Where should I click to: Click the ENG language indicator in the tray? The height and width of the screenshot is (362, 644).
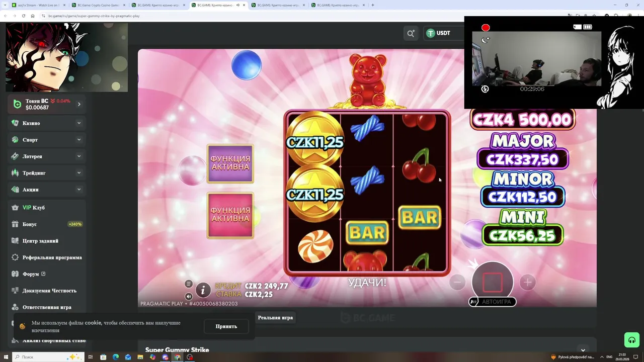[x=610, y=357]
